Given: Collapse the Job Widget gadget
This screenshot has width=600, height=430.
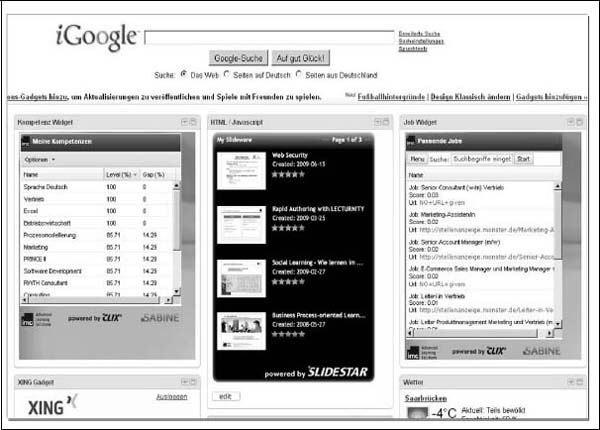Looking at the screenshot, I should (579, 122).
